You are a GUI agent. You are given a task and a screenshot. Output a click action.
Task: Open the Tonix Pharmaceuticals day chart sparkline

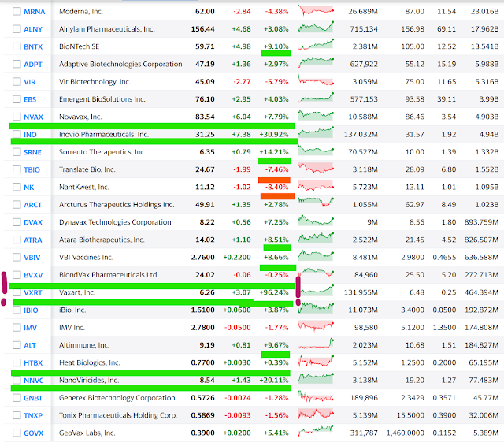pyautogui.click(x=316, y=414)
